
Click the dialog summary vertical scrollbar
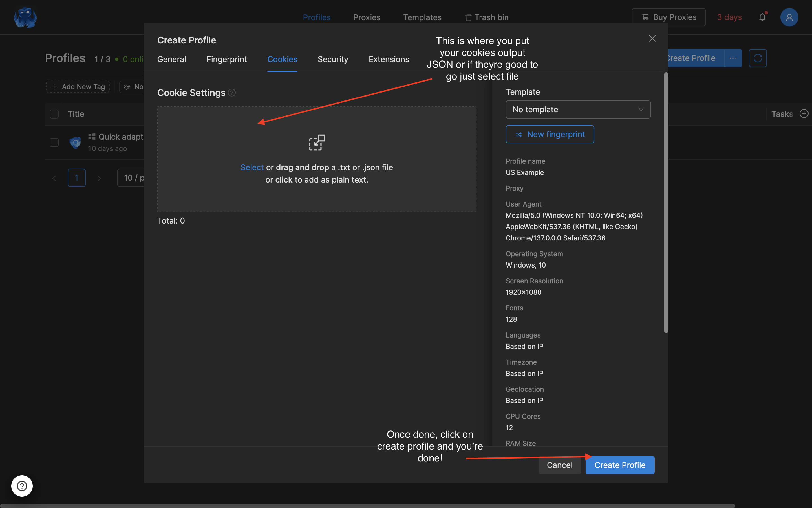coord(666,203)
